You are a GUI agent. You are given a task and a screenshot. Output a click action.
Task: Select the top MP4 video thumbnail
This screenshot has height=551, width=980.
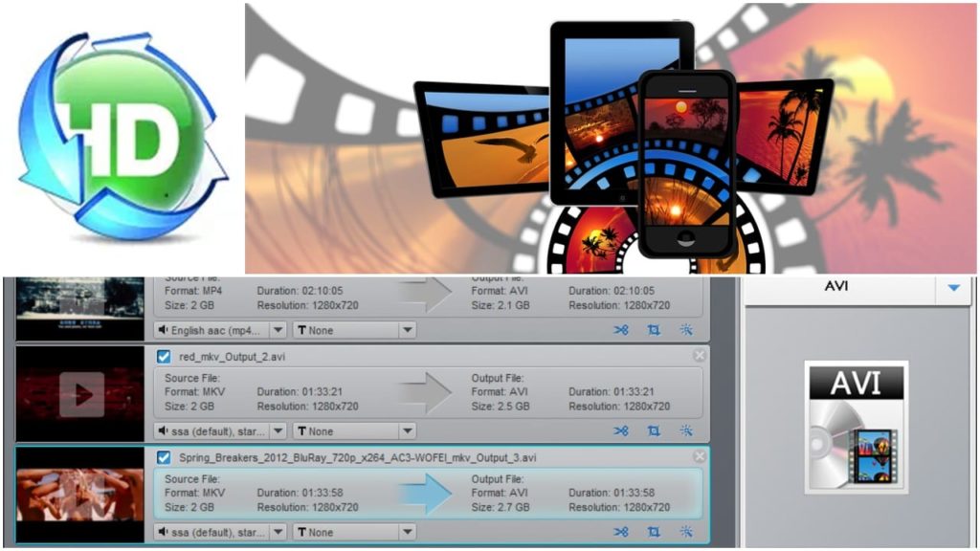pyautogui.click(x=80, y=309)
